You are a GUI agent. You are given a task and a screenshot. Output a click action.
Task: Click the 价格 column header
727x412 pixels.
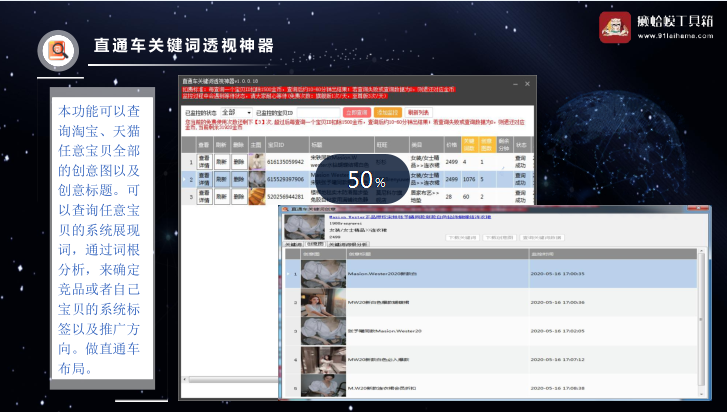pos(452,145)
